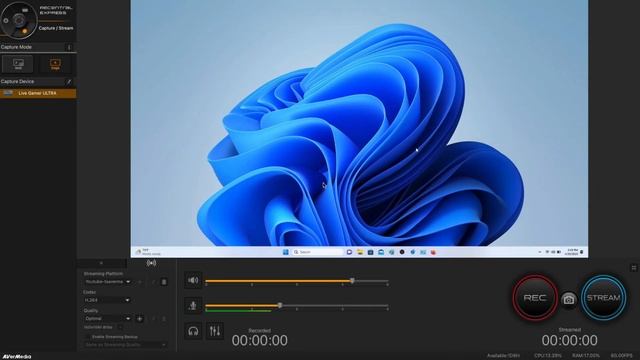The width and height of the screenshot is (640, 360).
Task: Click the settings gear on the mode dial
Action: pos(6,20)
